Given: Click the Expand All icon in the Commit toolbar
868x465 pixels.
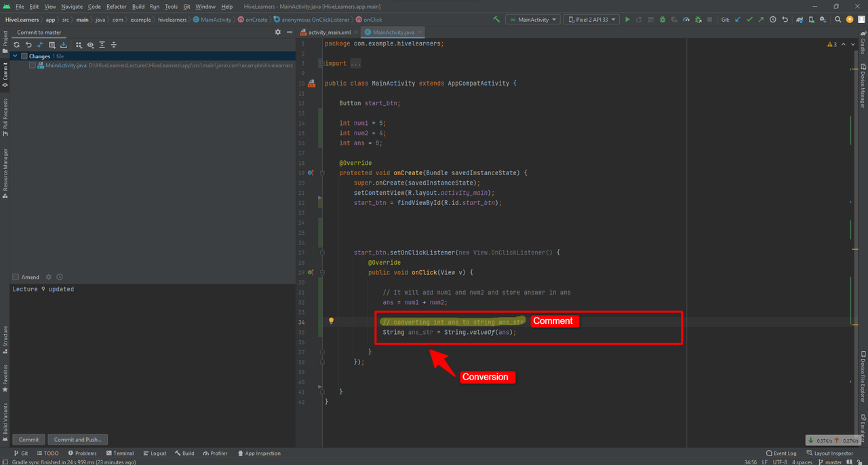Looking at the screenshot, I should click(x=102, y=45).
